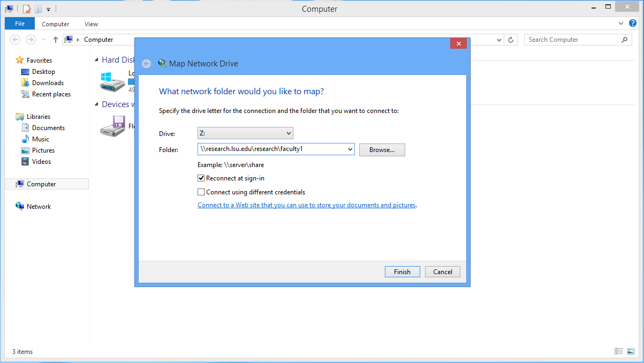Switch to details view in the status bar
This screenshot has width=644, height=363.
(619, 351)
